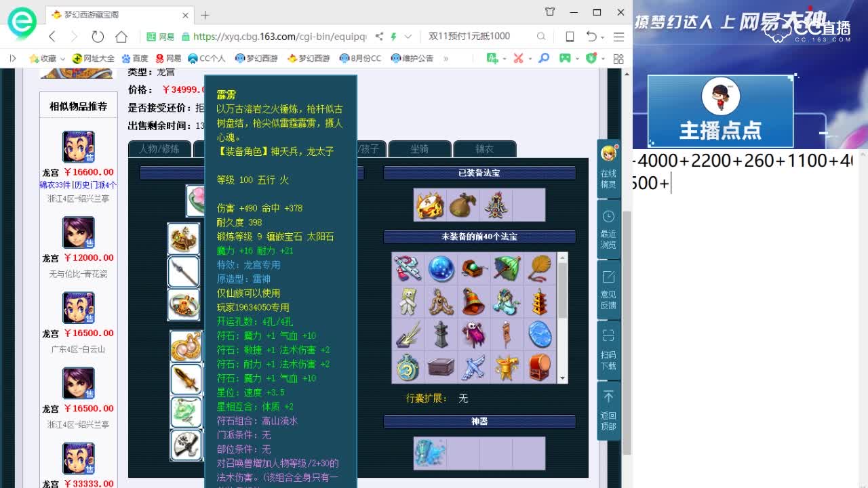Select the helmet armor equipment icon

click(184, 239)
